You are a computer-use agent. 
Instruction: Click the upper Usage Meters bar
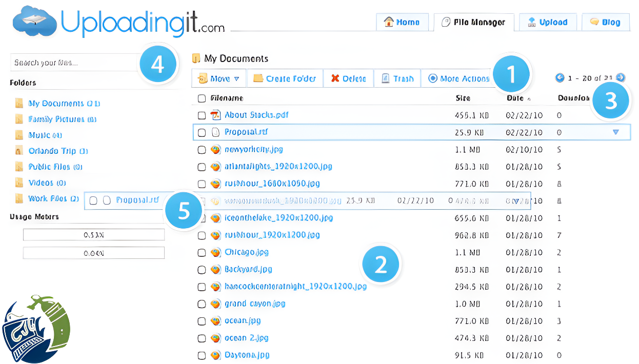click(x=94, y=235)
